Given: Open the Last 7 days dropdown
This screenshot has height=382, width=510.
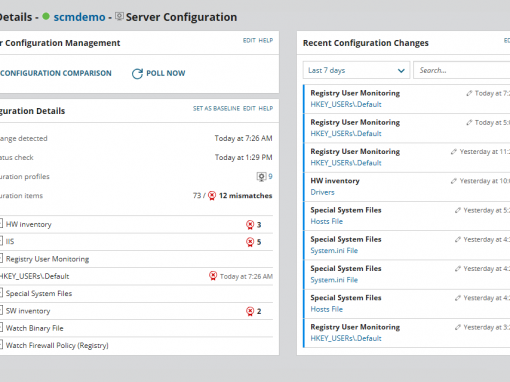Looking at the screenshot, I should 356,70.
